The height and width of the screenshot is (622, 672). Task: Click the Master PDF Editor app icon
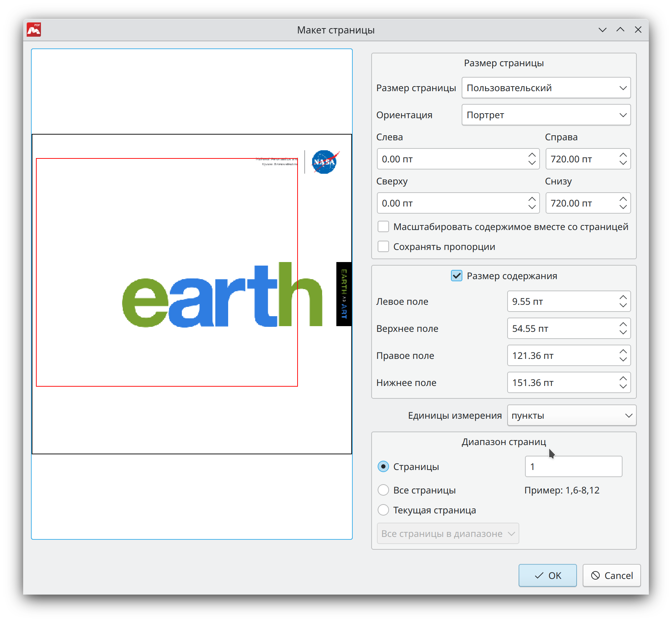tap(34, 30)
